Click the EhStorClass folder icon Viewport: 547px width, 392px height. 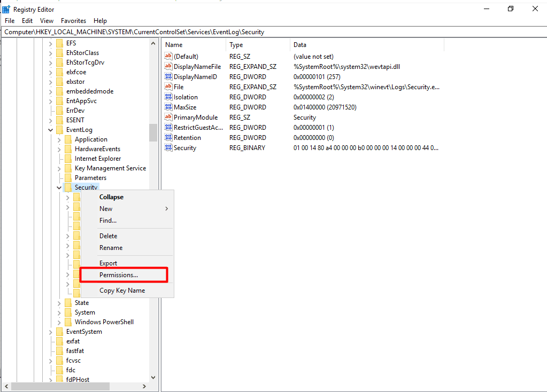[60, 53]
